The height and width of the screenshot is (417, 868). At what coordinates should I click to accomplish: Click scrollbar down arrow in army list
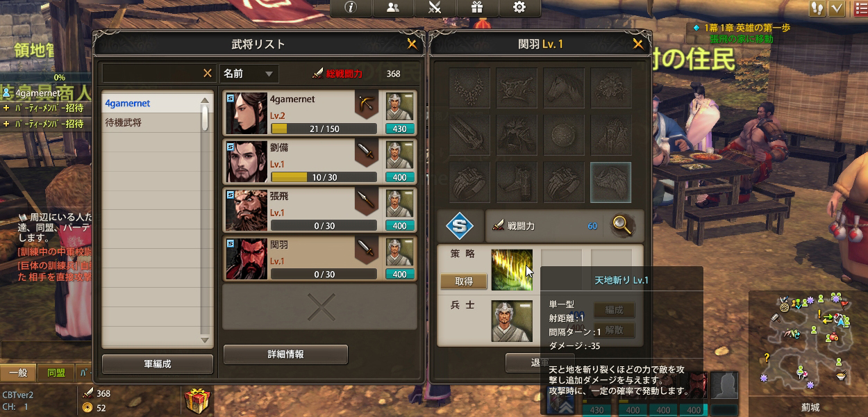(x=205, y=340)
